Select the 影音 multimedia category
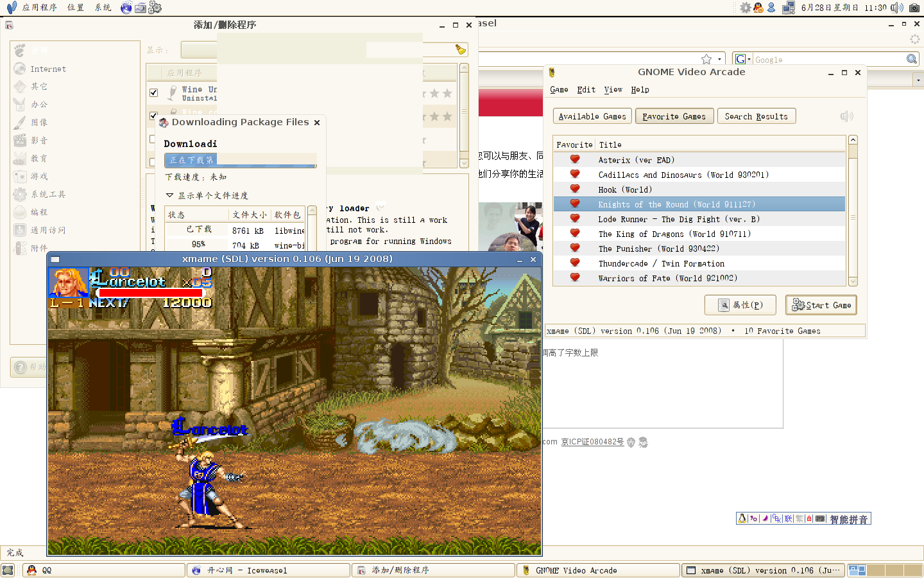Screen dimensions: 924x578 pyautogui.click(x=75, y=140)
